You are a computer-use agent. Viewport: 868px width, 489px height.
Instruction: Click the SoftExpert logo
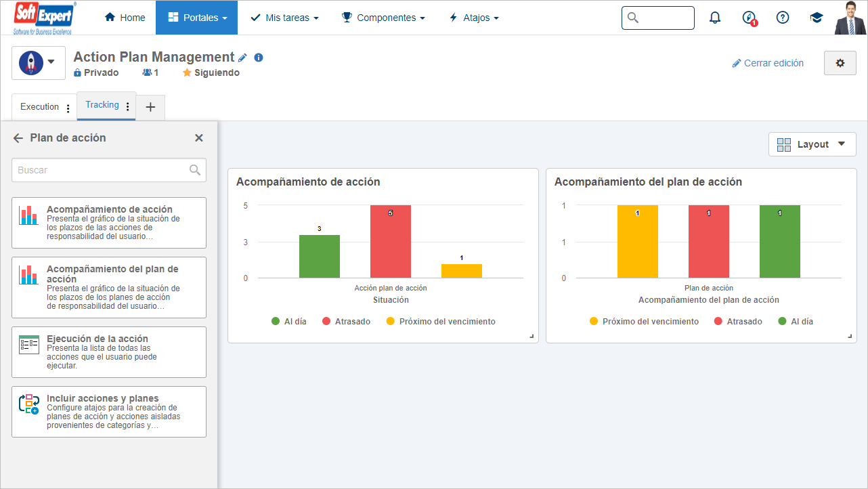click(45, 18)
